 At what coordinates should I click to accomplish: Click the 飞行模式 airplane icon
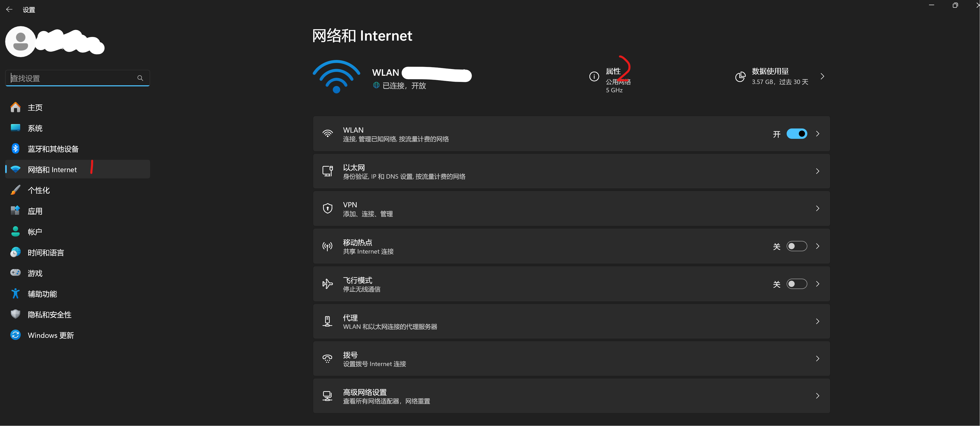click(x=327, y=284)
